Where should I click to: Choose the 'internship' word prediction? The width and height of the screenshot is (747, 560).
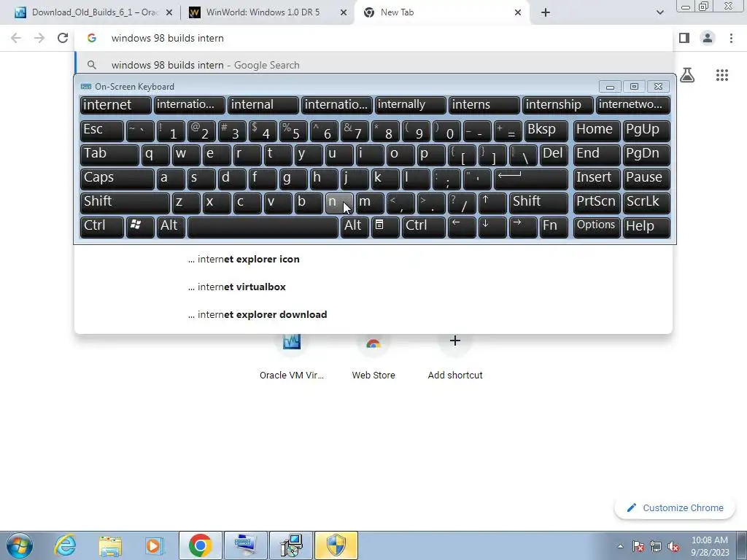point(558,105)
